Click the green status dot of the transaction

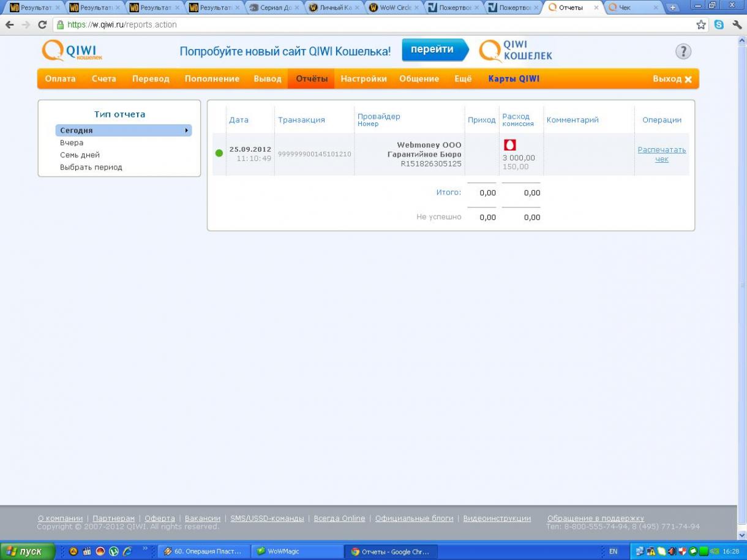pos(219,153)
